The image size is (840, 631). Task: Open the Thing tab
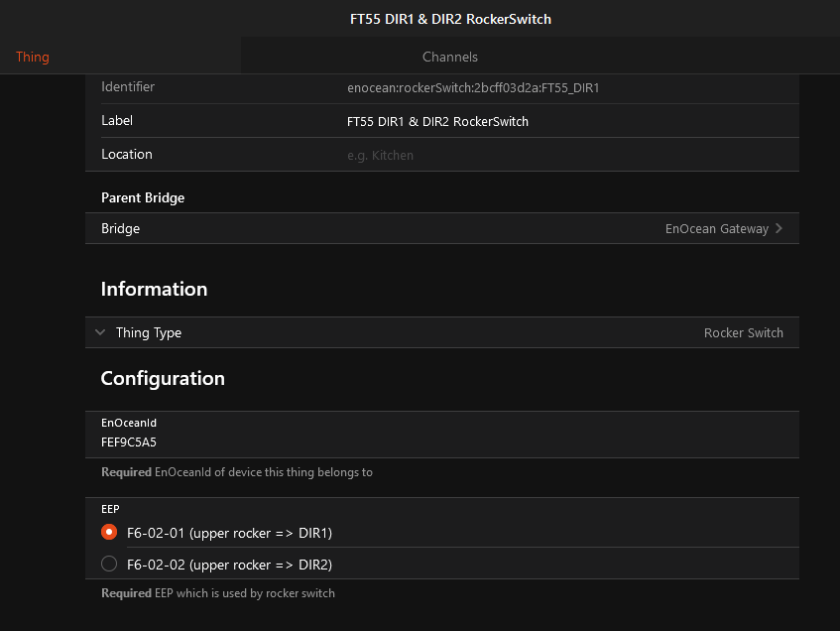click(x=33, y=57)
